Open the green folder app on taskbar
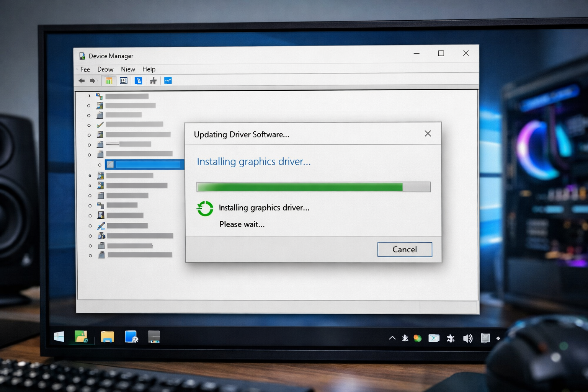The height and width of the screenshot is (392, 588). [81, 337]
